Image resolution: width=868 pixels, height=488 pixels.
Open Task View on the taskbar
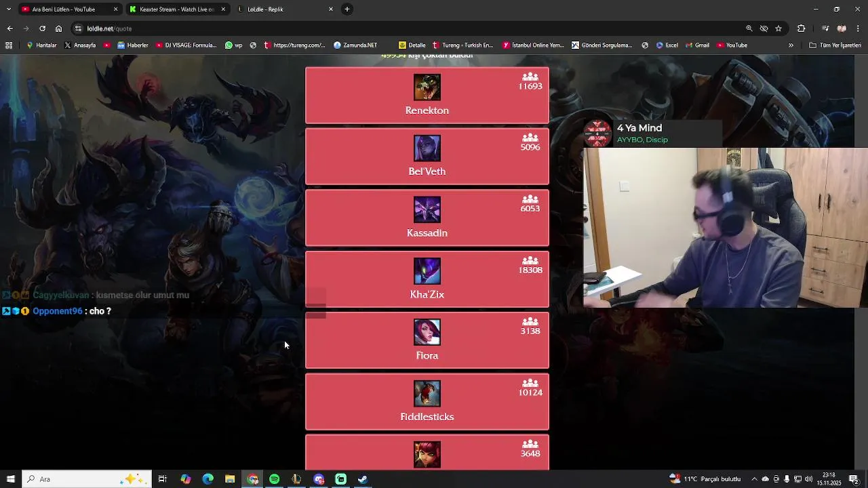(162, 479)
